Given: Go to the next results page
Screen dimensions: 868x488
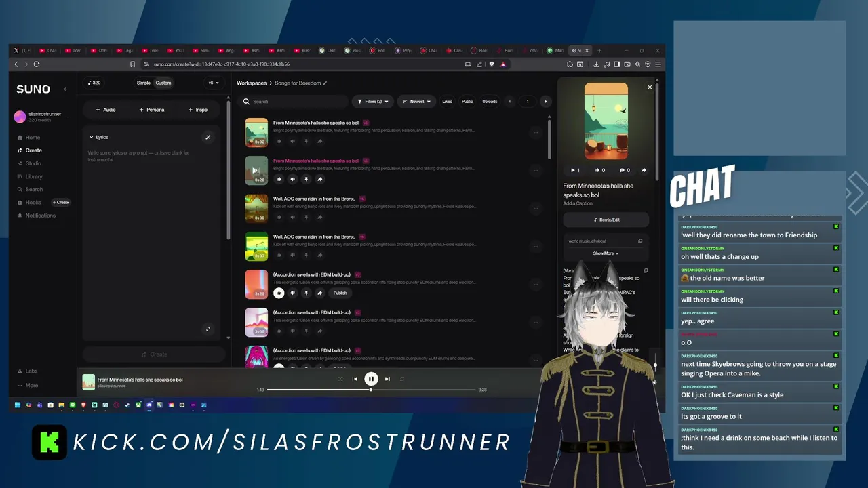Looking at the screenshot, I should (545, 102).
